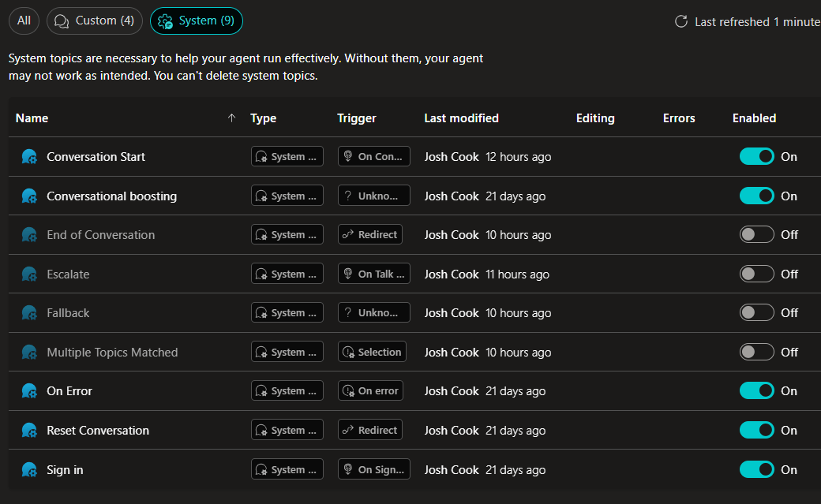Sort by the Type column header
821x504 pixels.
[x=264, y=118]
